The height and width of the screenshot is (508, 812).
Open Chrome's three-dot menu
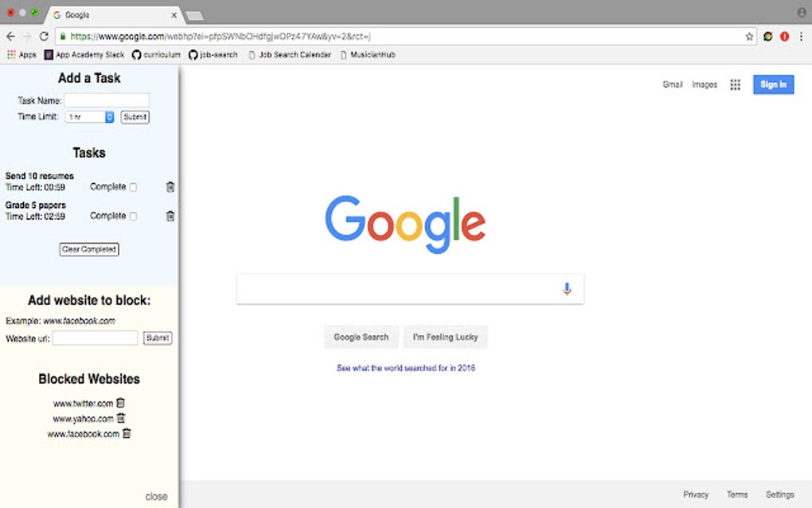click(801, 36)
